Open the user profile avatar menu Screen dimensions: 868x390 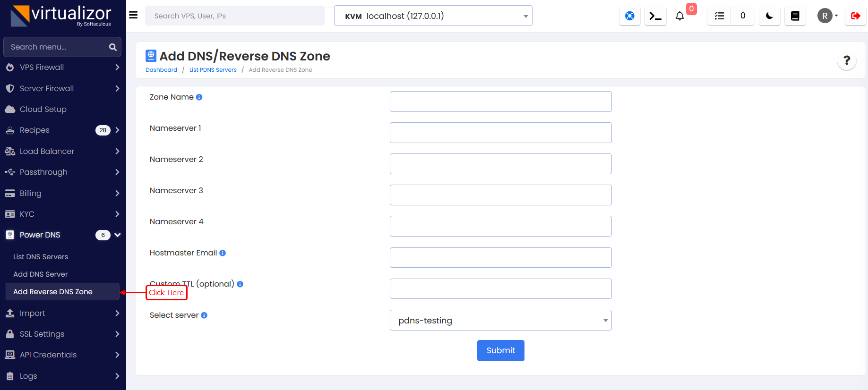pyautogui.click(x=827, y=16)
